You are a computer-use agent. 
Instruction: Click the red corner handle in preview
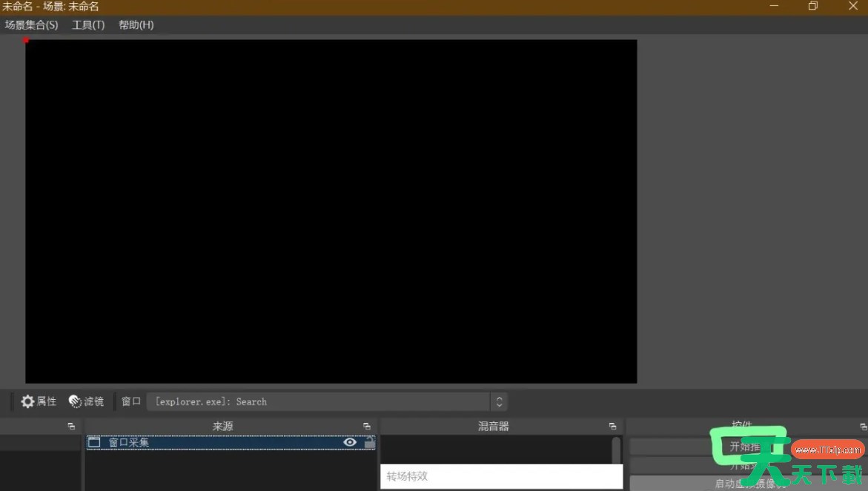(26, 40)
